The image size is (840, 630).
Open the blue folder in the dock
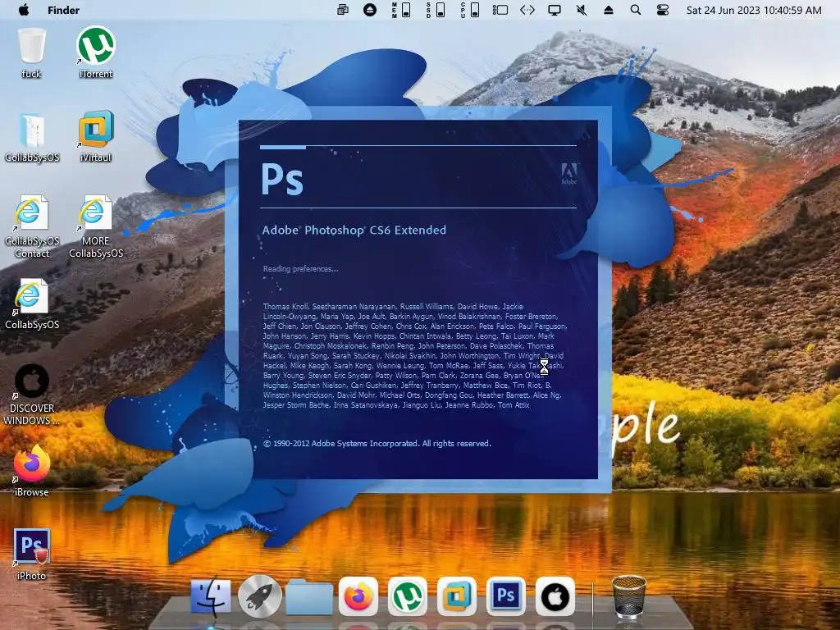tap(309, 596)
